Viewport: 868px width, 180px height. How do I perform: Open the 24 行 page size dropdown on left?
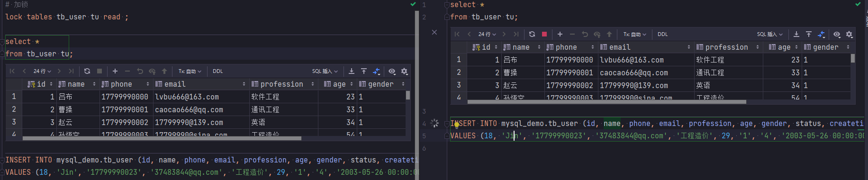[x=42, y=71]
